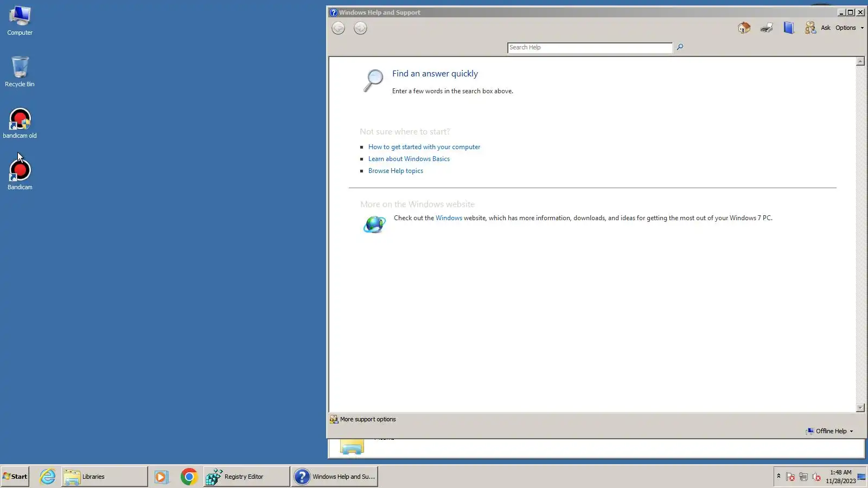868x488 pixels.
Task: Expand the Offline Help dropdown
Action: pyautogui.click(x=829, y=431)
